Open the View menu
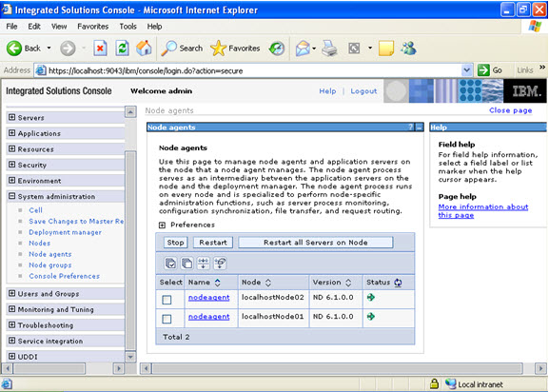Viewport: 549px width, 392px height. (x=59, y=27)
